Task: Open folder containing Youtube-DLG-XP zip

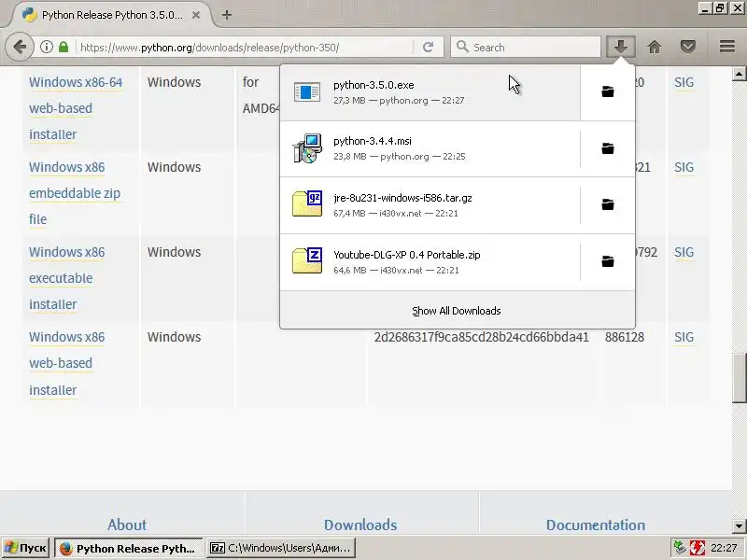Action: [608, 261]
